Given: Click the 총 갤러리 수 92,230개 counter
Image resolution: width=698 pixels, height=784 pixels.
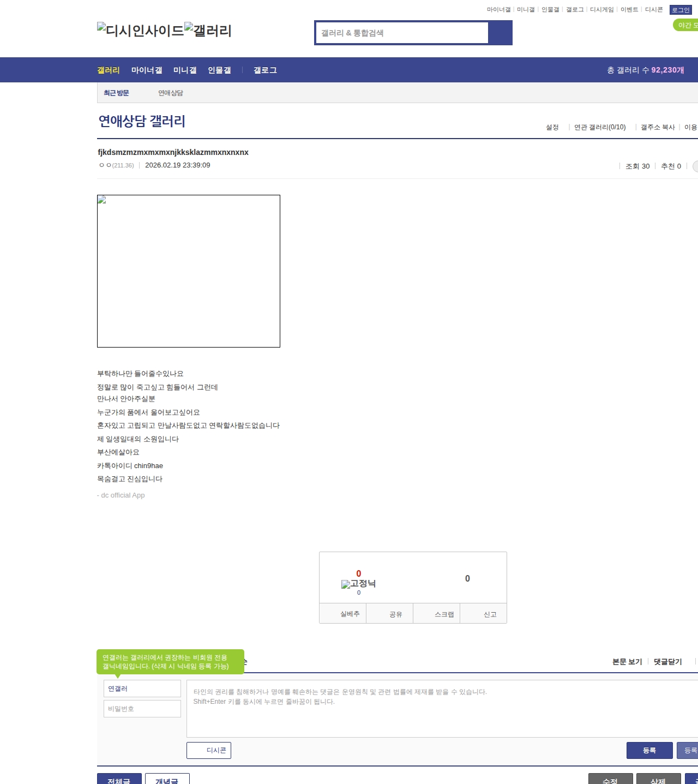Looking at the screenshot, I should 646,70.
